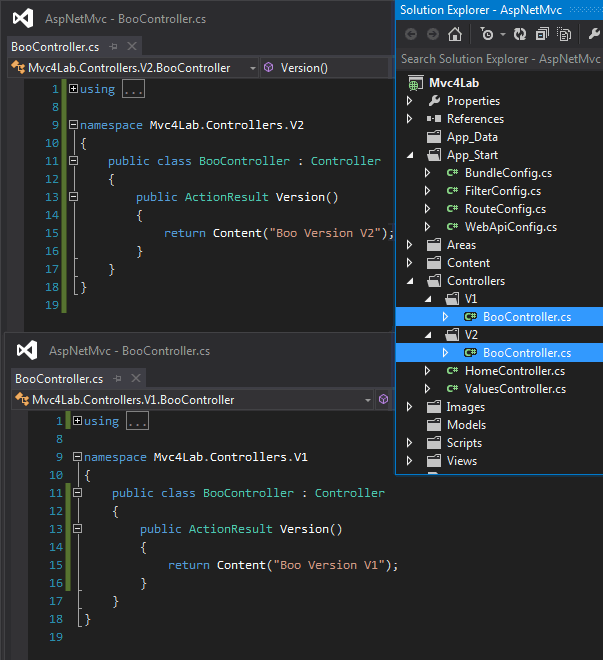The image size is (603, 660).
Task: Close the lower BooController.cs tab
Action: tap(136, 379)
